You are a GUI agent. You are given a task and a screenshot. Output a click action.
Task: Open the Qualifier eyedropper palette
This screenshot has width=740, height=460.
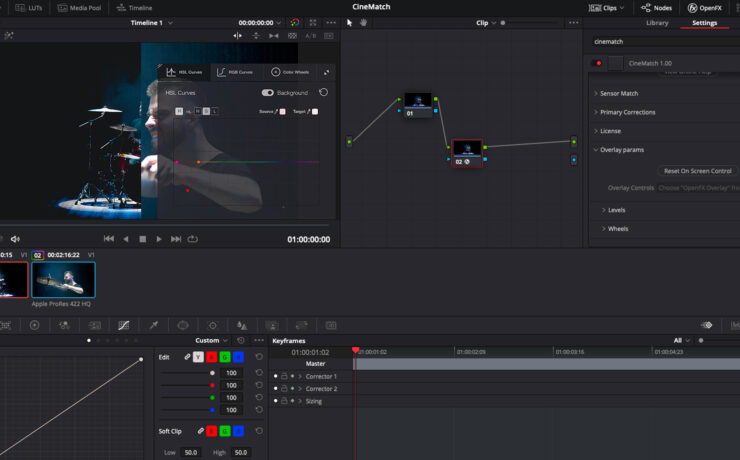[x=153, y=325]
